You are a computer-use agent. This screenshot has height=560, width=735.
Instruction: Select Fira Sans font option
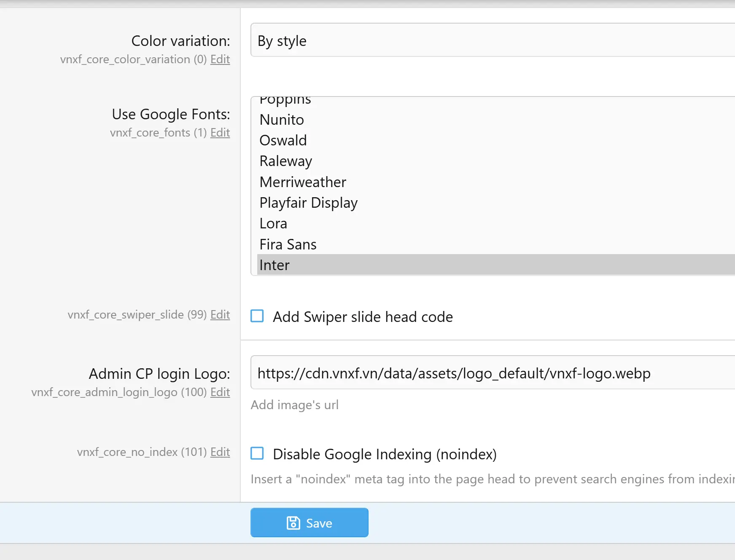click(288, 244)
